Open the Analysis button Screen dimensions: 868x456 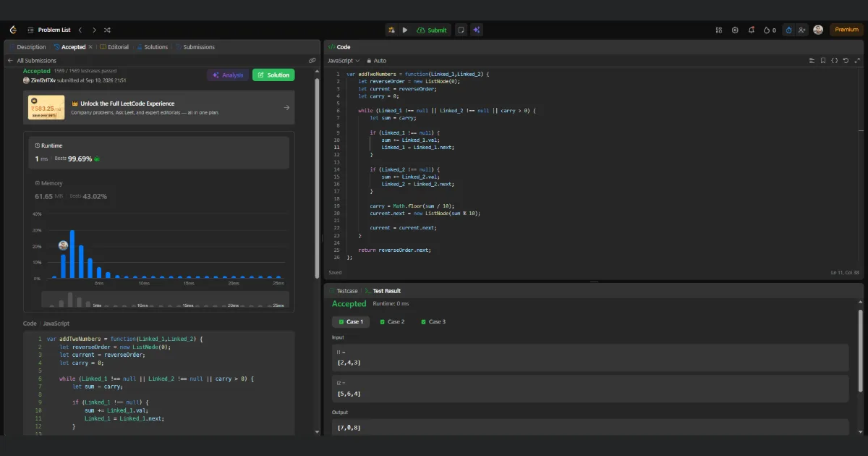227,75
